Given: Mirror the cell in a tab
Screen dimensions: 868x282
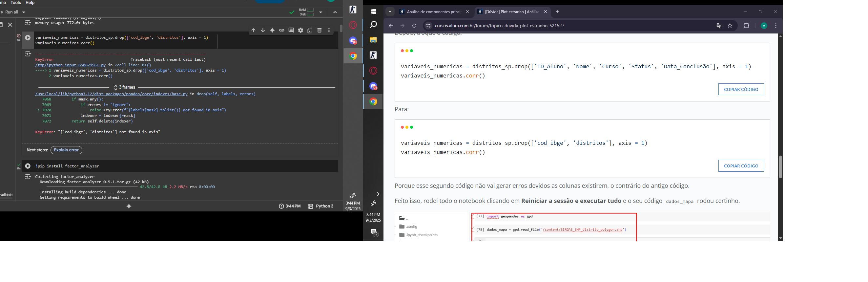Looking at the screenshot, I should point(310,30).
